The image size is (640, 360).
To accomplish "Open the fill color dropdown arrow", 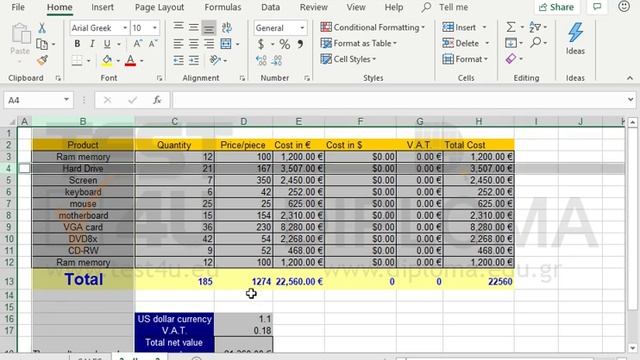I will 118,61.
